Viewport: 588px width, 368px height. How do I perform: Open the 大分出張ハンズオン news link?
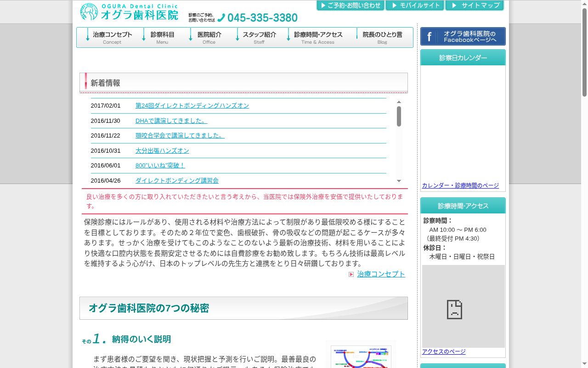(x=162, y=151)
